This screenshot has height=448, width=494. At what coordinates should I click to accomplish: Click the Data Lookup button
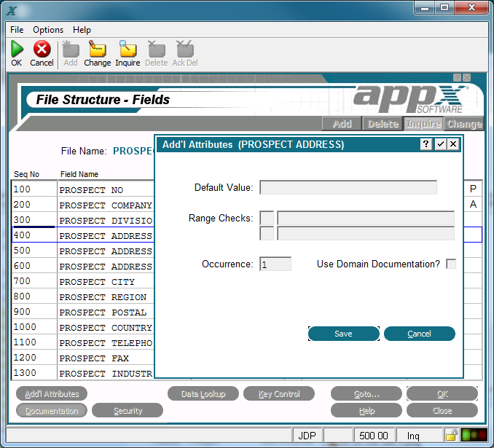point(203,394)
